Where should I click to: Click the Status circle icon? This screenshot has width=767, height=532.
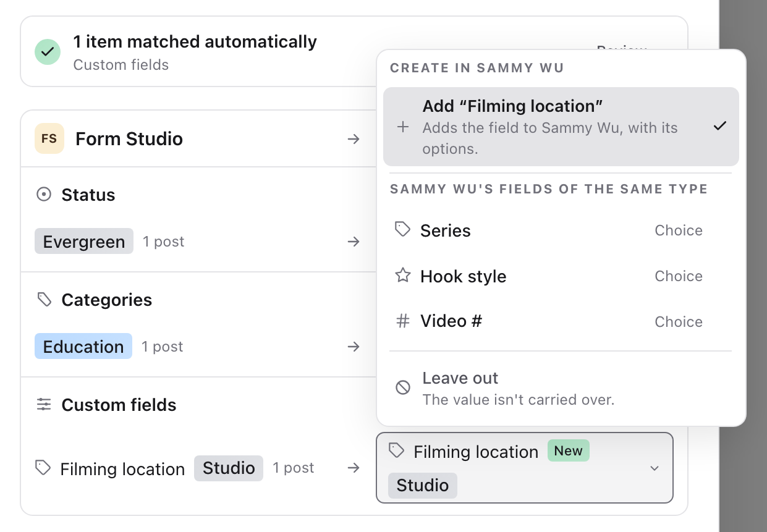point(44,195)
